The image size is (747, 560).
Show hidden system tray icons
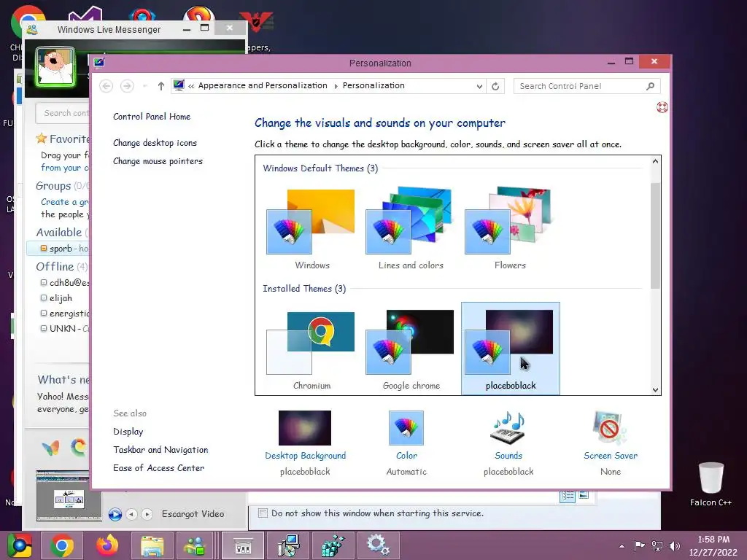622,546
